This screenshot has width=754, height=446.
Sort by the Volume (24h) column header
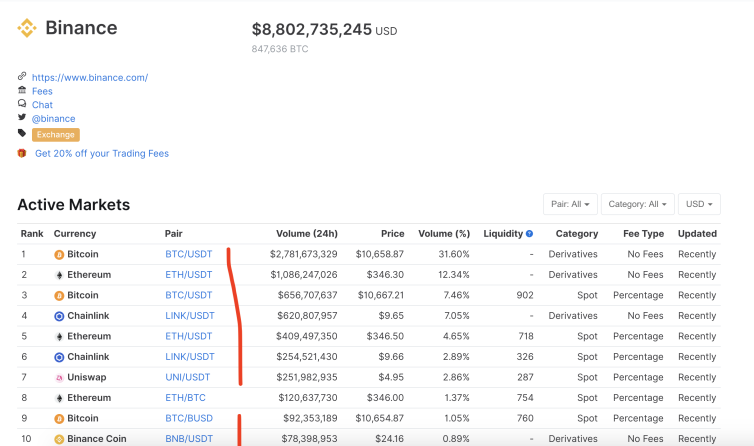307,233
